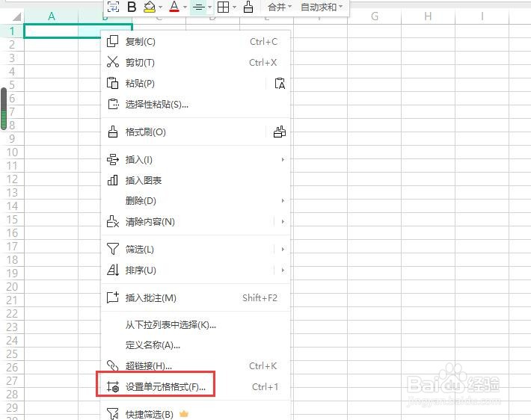Viewport: 531px width, 420px height.
Task: Click the funnel icon next to 筛选
Action: click(x=113, y=249)
